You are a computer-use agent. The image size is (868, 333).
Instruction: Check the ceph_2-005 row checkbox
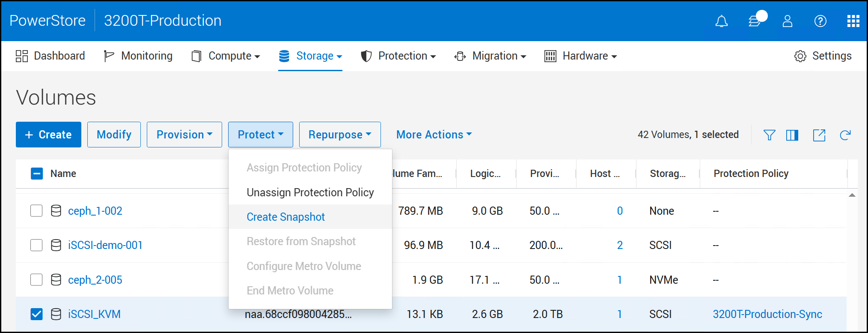pyautogui.click(x=36, y=280)
